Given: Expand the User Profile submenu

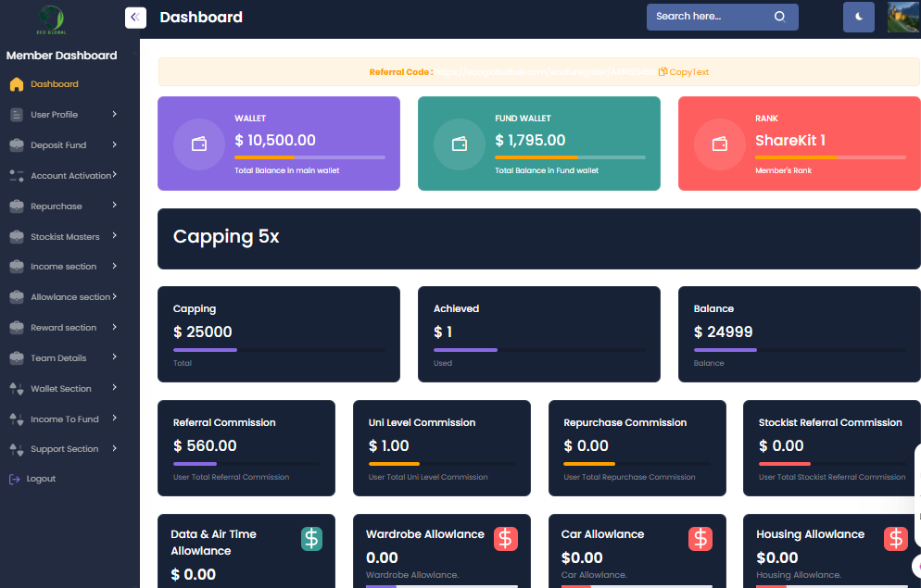Looking at the screenshot, I should click(x=63, y=115).
